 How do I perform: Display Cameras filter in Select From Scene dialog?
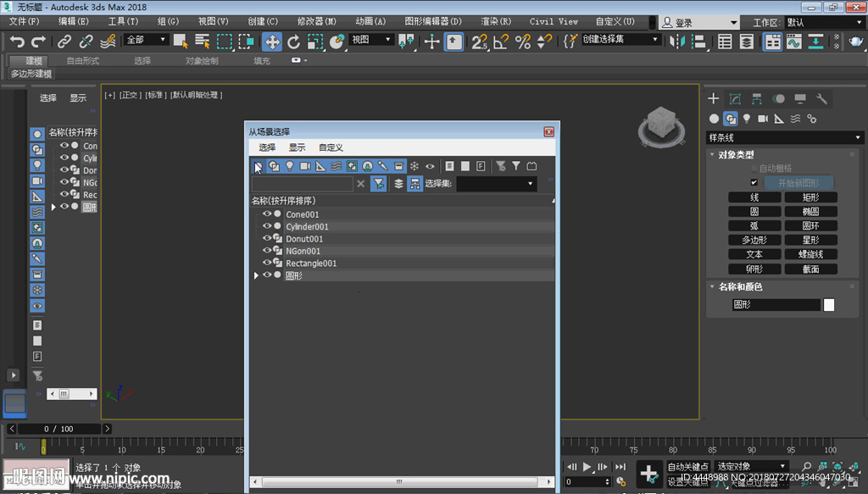tap(305, 166)
